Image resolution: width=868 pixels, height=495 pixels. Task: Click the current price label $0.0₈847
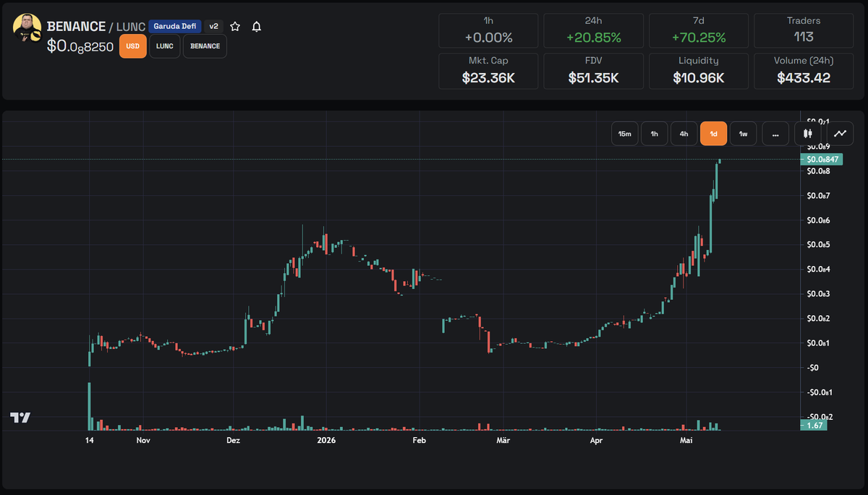pyautogui.click(x=821, y=159)
